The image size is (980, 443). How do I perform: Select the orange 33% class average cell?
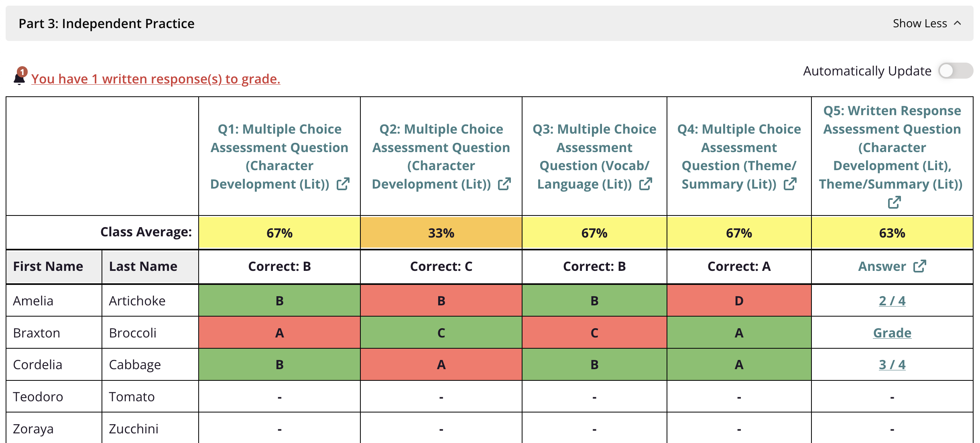point(441,233)
